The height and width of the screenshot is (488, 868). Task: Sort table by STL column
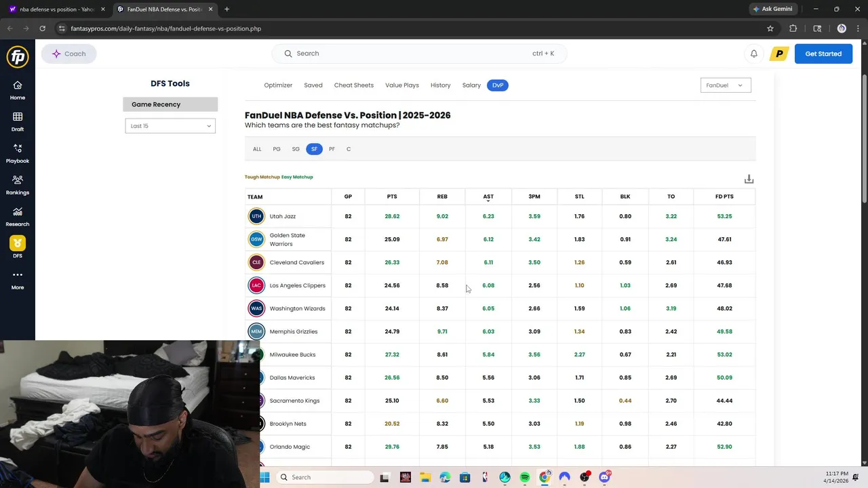click(x=579, y=197)
